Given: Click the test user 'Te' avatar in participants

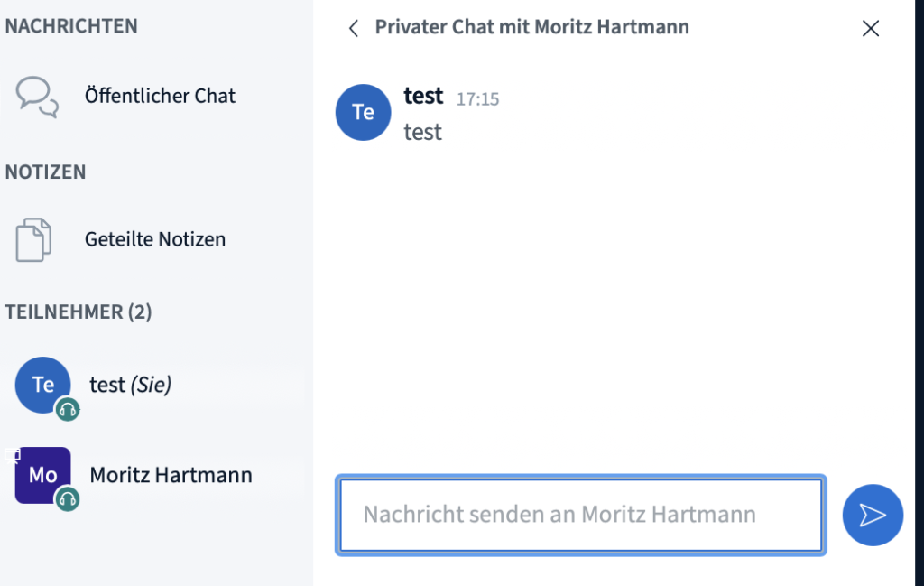Looking at the screenshot, I should (43, 385).
